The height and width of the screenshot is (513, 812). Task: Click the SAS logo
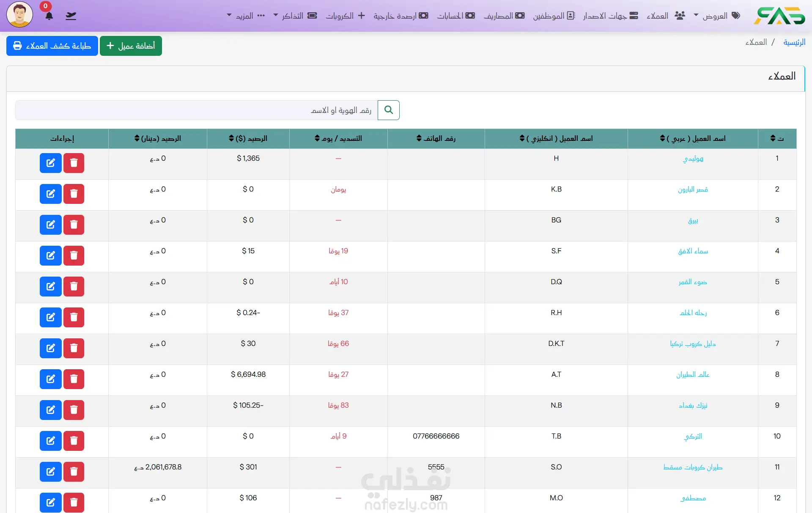(x=779, y=16)
